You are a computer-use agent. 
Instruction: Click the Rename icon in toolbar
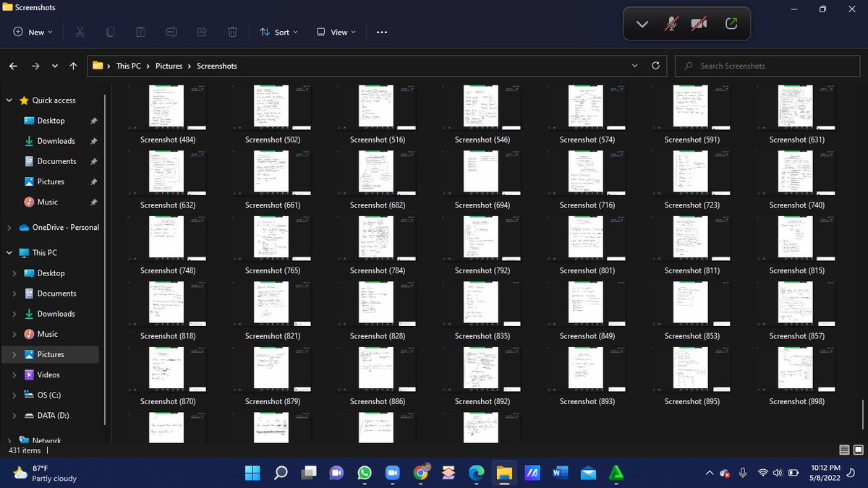[x=171, y=32]
